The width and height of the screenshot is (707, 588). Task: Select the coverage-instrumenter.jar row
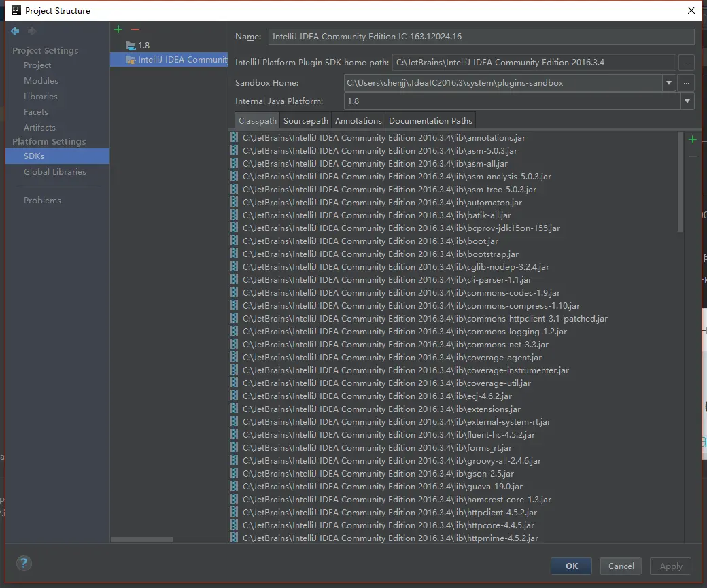pyautogui.click(x=453, y=370)
